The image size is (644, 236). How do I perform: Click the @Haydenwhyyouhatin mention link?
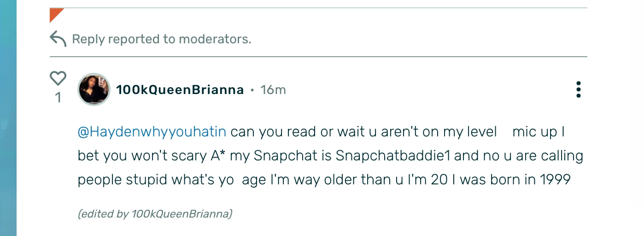pos(152,132)
